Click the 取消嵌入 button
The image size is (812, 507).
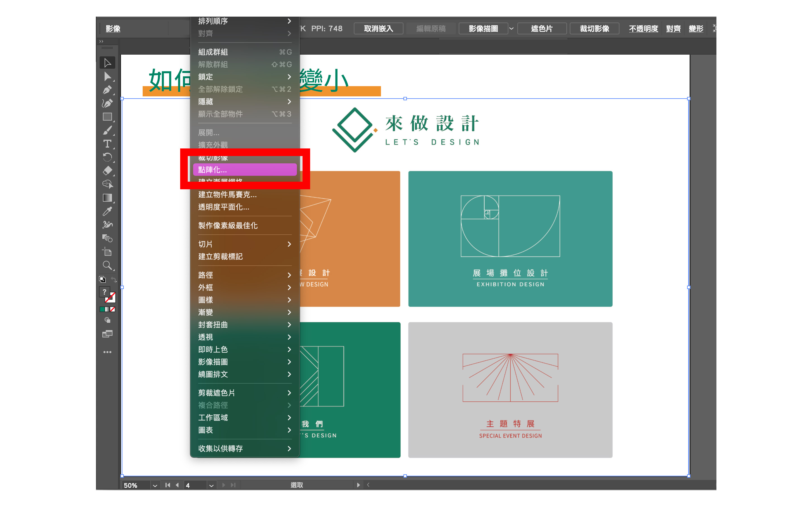point(378,28)
